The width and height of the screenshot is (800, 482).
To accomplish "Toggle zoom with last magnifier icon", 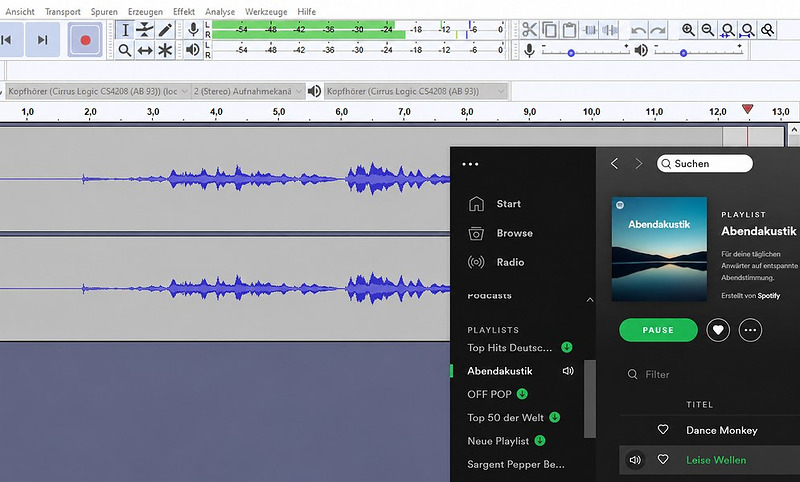I will pyautogui.click(x=767, y=30).
